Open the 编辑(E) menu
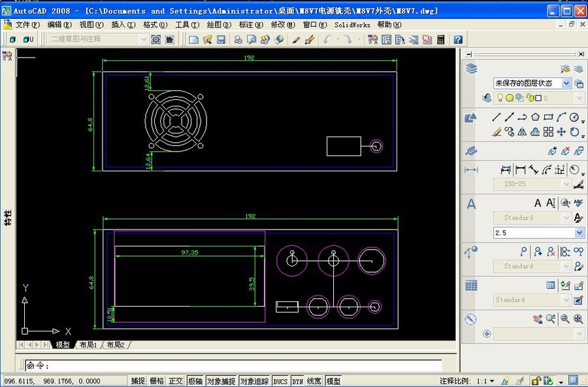 [59, 25]
